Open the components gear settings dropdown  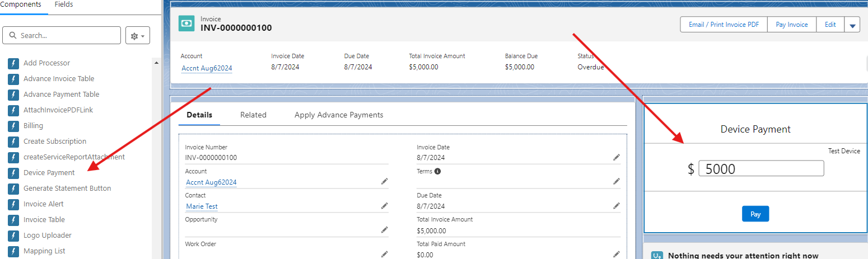[138, 36]
